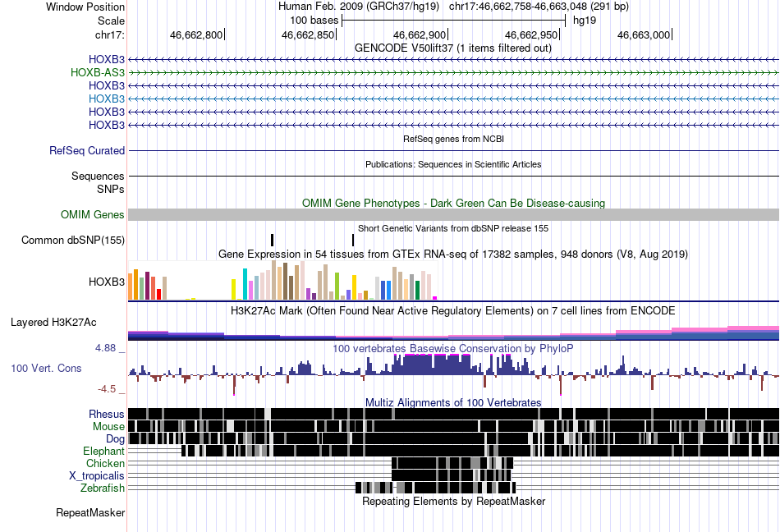This screenshot has width=780, height=532.
Task: Click the Elephant alignment row label
Action: [103, 452]
